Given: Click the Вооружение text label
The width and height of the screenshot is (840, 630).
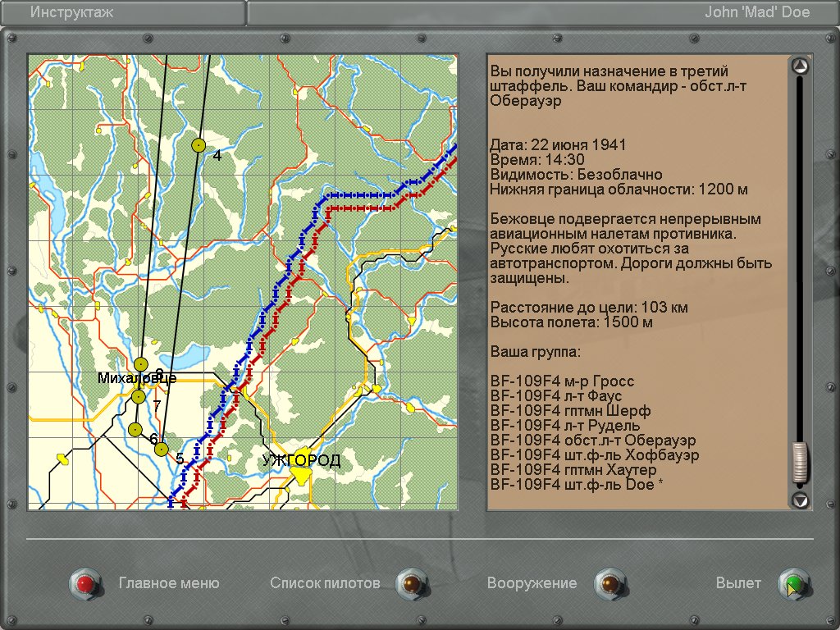Looking at the screenshot, I should [532, 583].
